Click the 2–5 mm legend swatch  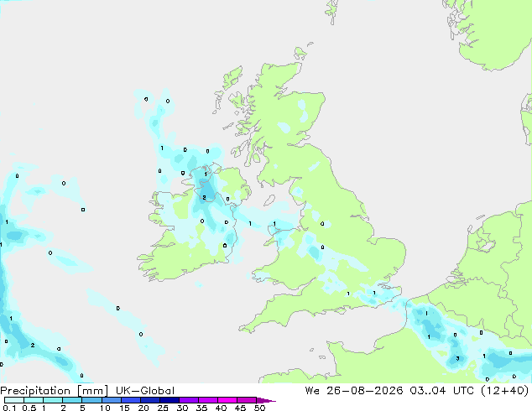[72, 400]
